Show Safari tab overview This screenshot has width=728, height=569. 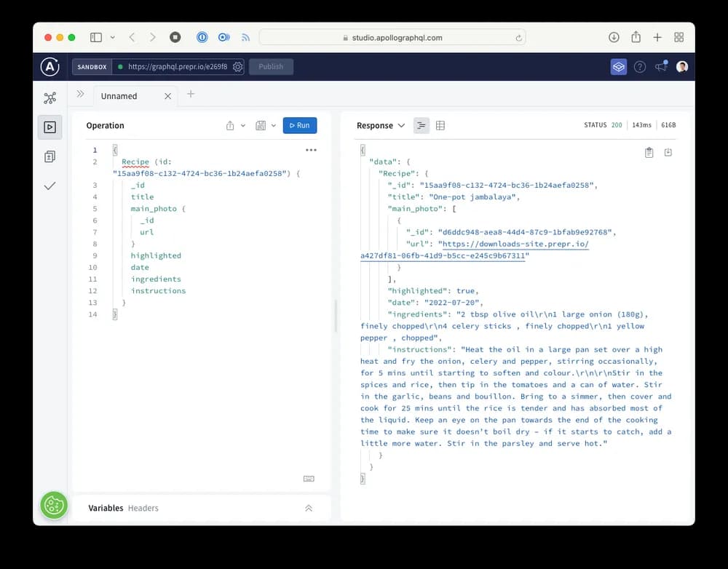click(x=678, y=37)
